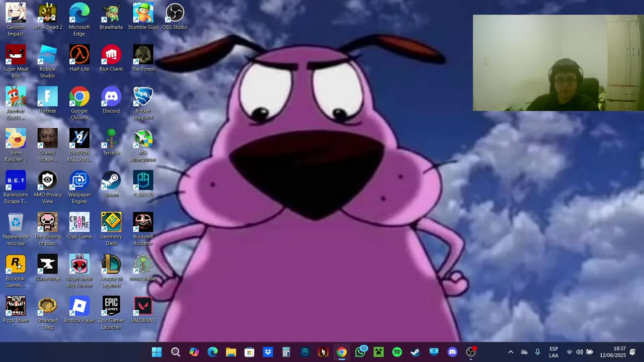Select the Crab Game desktop icon
644x362 pixels.
pyautogui.click(x=79, y=226)
